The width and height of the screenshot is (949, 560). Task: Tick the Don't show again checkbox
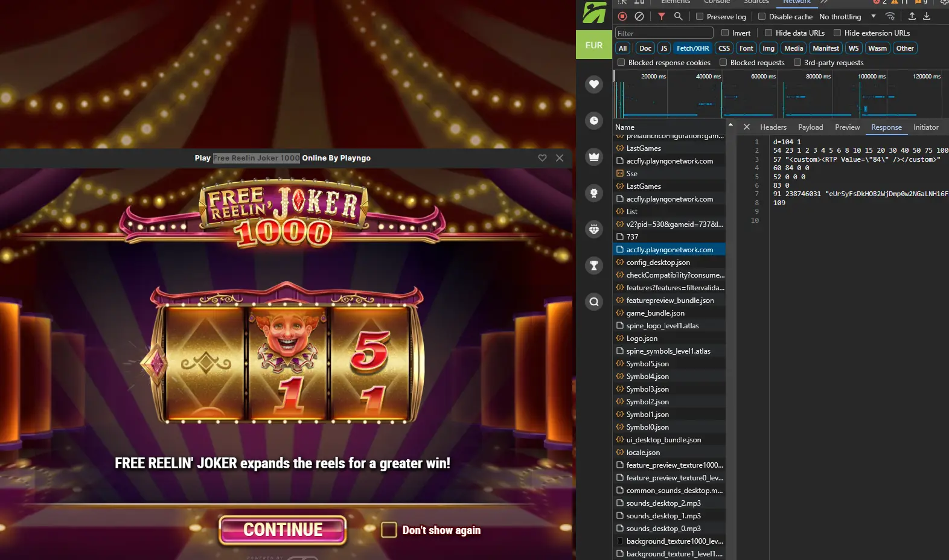click(x=389, y=530)
